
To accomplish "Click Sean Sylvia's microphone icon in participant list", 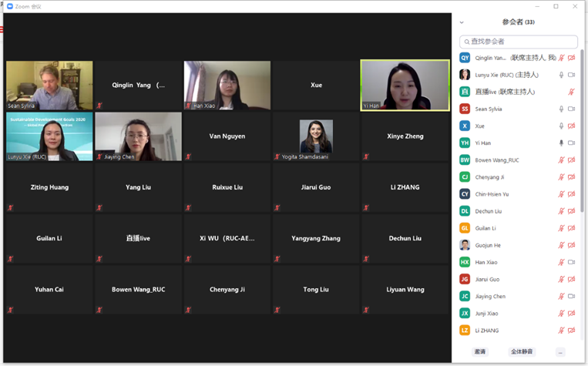I will click(x=561, y=109).
